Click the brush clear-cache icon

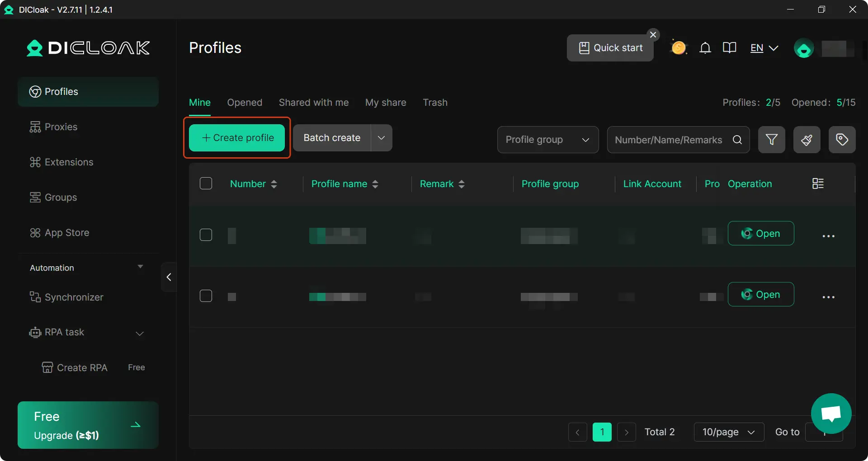point(807,140)
